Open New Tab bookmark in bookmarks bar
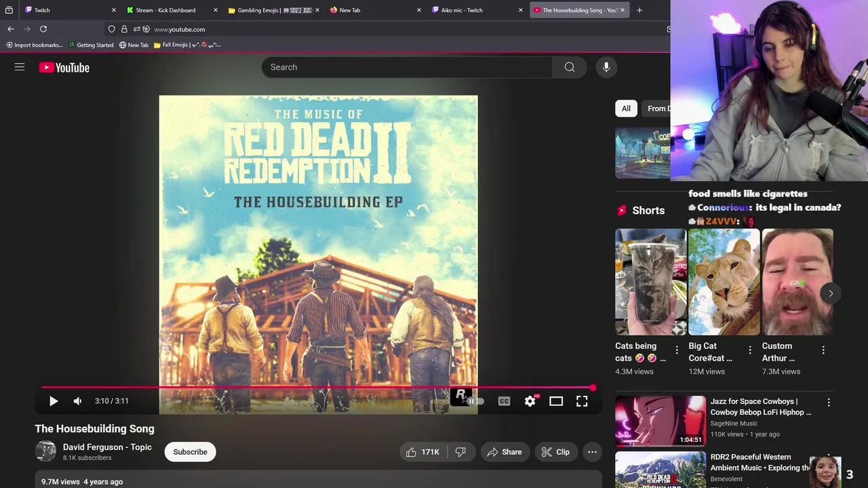 tap(134, 45)
